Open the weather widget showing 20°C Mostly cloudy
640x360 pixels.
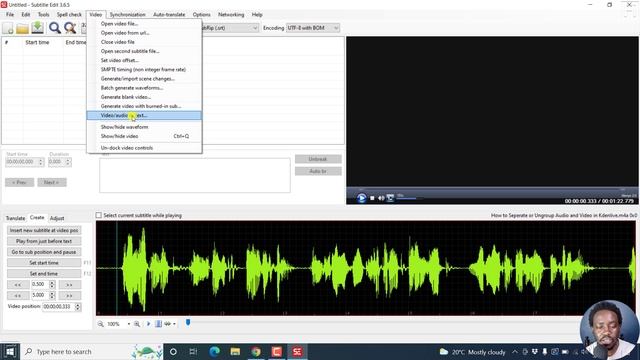(x=472, y=351)
